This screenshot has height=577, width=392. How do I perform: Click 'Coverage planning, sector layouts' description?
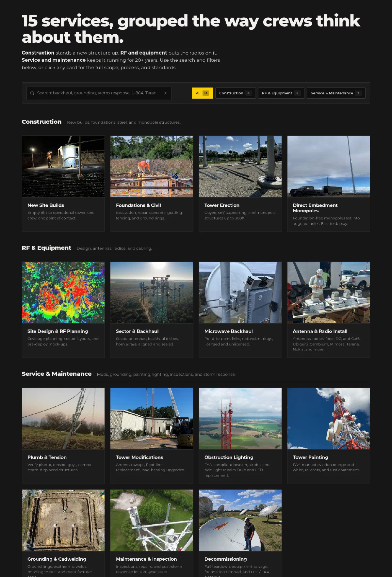click(x=63, y=342)
